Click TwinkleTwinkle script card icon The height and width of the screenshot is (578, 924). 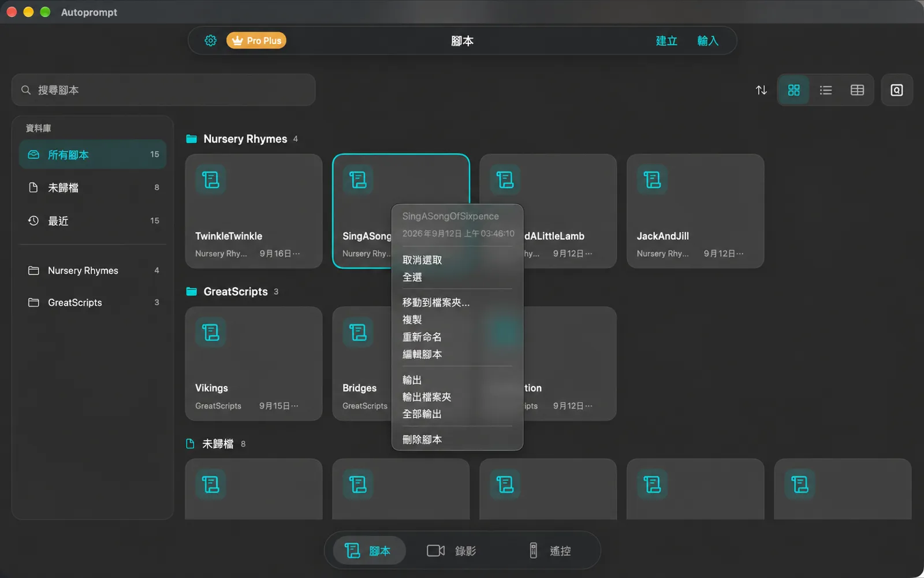click(211, 180)
